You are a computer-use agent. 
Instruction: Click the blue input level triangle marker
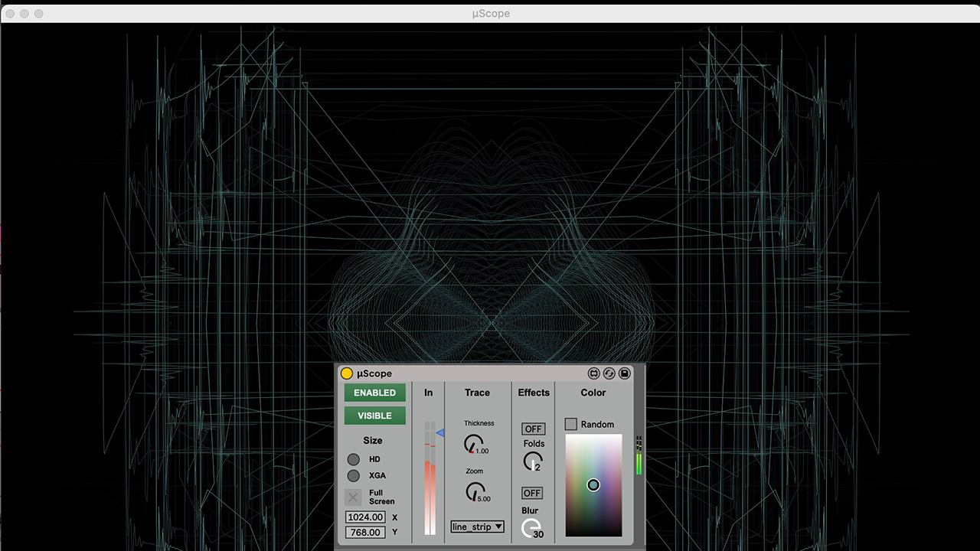pos(440,433)
